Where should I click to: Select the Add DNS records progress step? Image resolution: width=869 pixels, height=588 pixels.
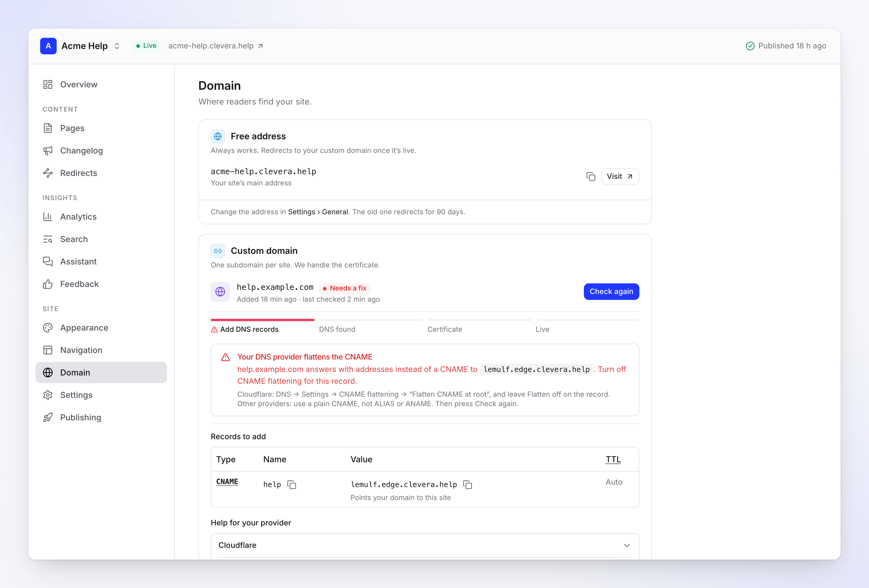tap(262, 326)
